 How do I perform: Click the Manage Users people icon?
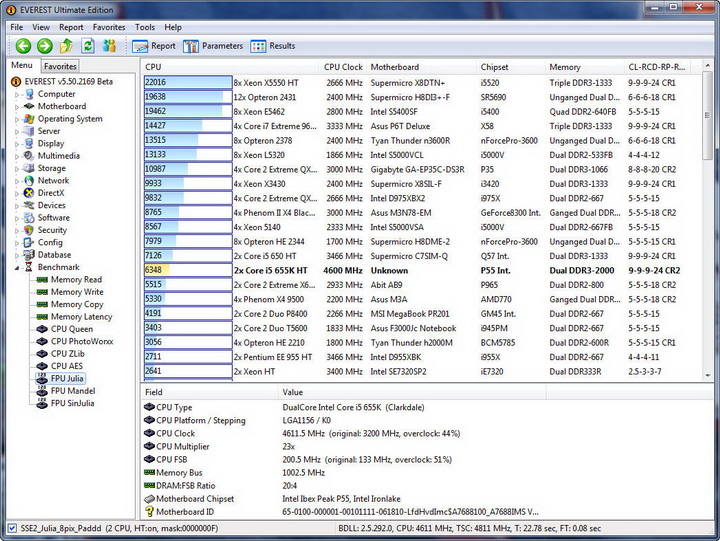[109, 45]
